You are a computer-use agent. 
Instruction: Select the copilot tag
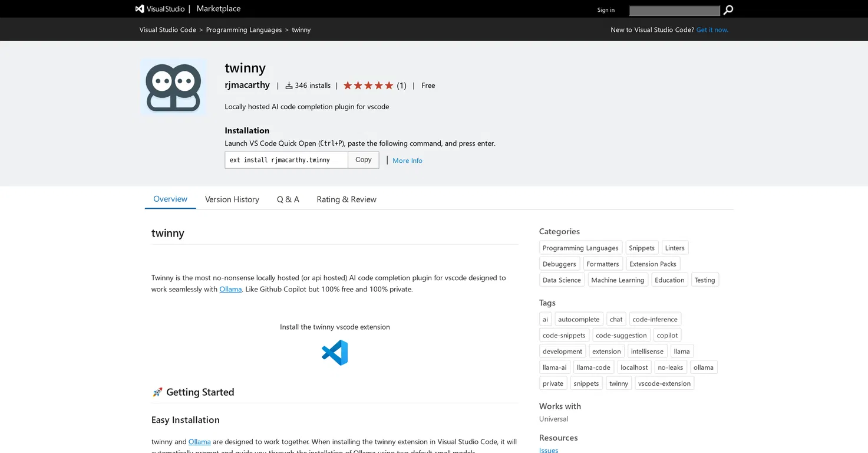pos(667,335)
